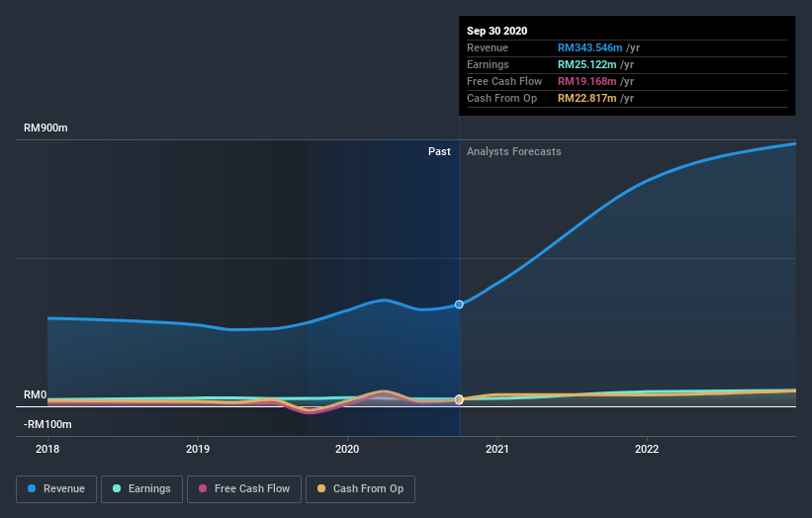Click the RM343.546m revenue value
The height and width of the screenshot is (518, 812).
pyautogui.click(x=589, y=47)
